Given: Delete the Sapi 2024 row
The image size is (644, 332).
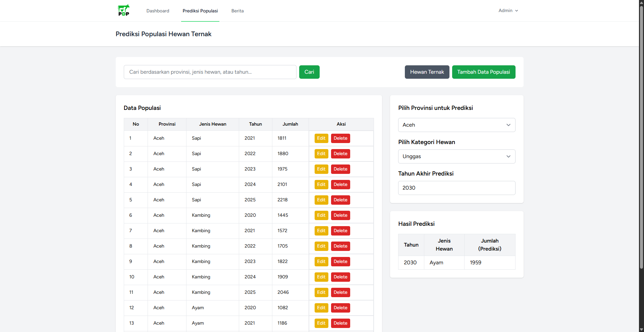Looking at the screenshot, I should (340, 185).
